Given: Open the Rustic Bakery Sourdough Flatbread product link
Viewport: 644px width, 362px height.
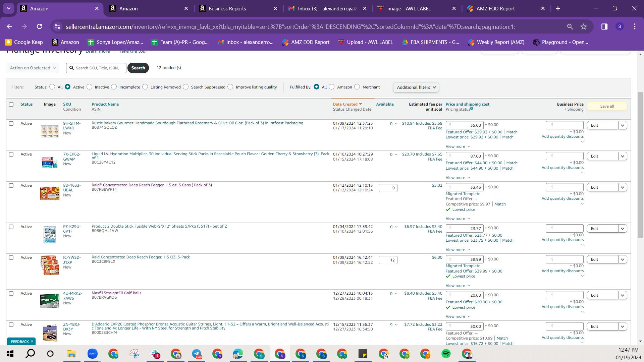Looking at the screenshot, I should point(197,123).
